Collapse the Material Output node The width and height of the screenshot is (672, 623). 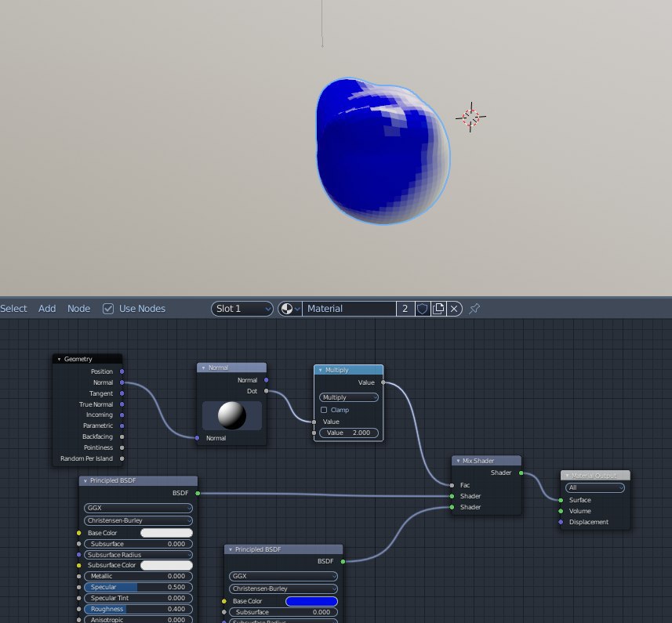click(x=567, y=476)
